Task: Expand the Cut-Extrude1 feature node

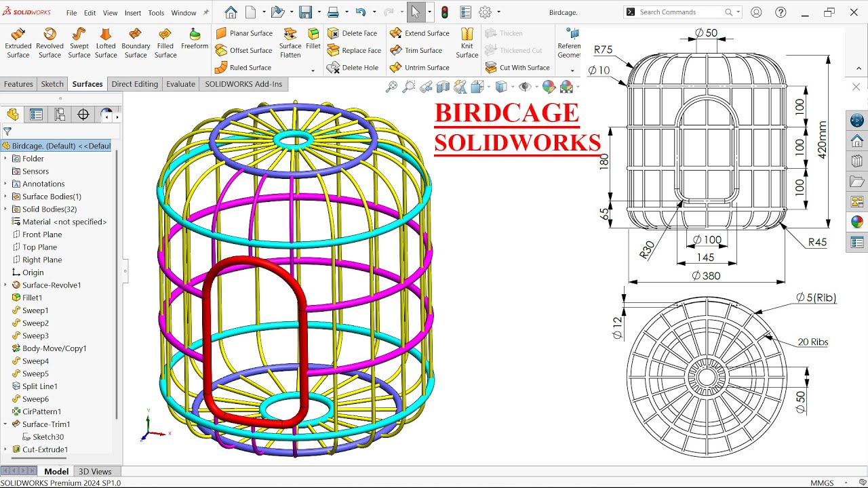Action: pyautogui.click(x=5, y=449)
